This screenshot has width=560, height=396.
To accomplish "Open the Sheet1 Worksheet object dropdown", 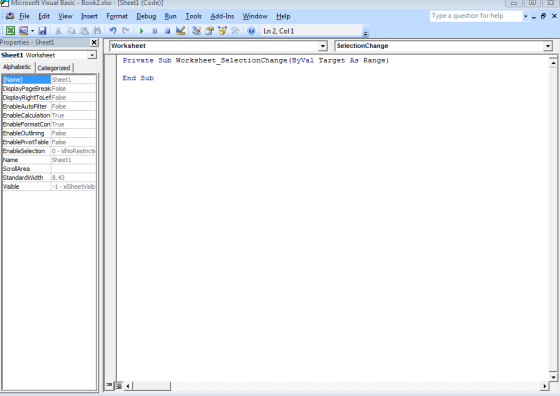I will click(x=92, y=55).
